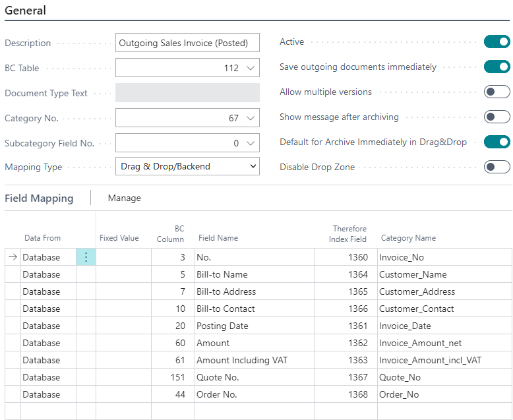513x420 pixels.
Task: Select the Invoice_Amount_net category cell
Action: pos(420,343)
